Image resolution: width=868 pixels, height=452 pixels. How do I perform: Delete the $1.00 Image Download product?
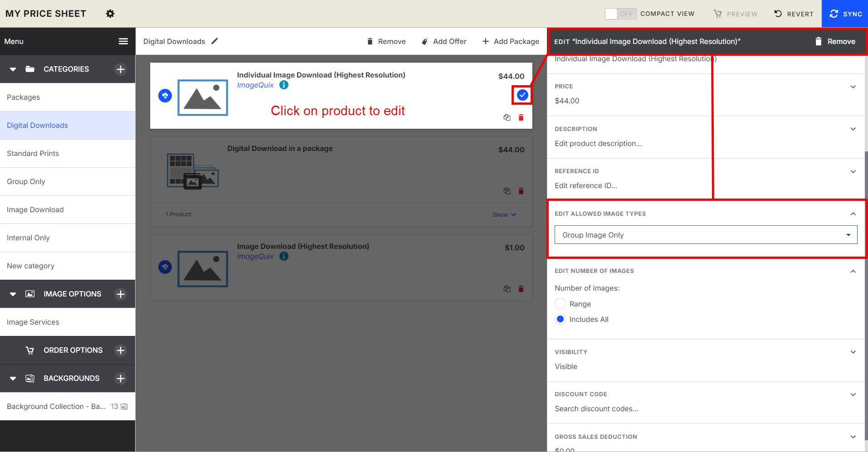[x=521, y=289]
